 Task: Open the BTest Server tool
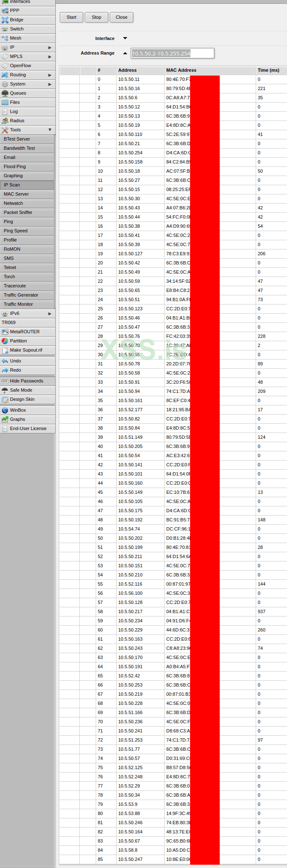(27, 139)
